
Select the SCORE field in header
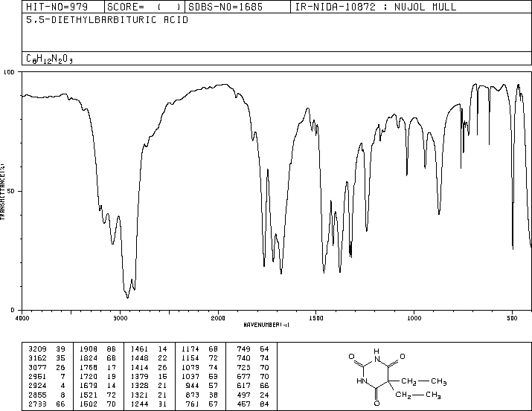click(144, 7)
